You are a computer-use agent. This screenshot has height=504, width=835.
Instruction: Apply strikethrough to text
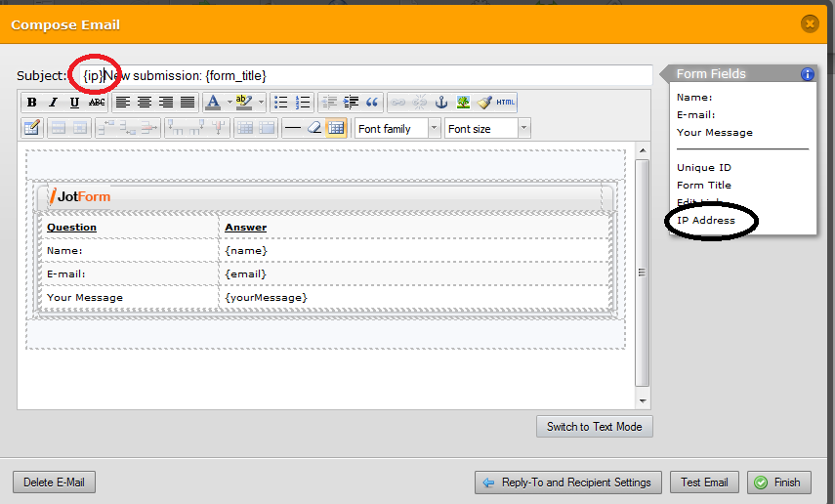pos(97,103)
